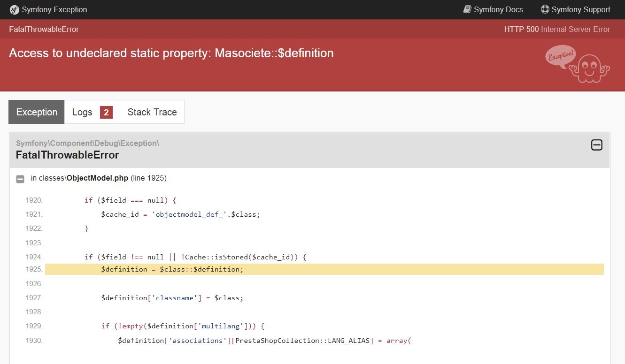This screenshot has width=625, height=364.
Task: Click the Symfony\Component\Debug\Exception namespace text
Action: (x=87, y=143)
